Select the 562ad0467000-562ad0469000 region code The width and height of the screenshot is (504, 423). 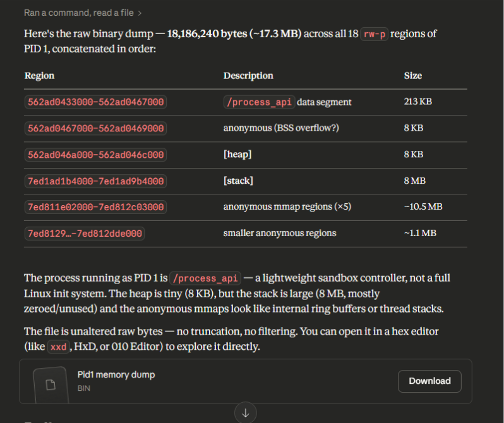coord(95,128)
